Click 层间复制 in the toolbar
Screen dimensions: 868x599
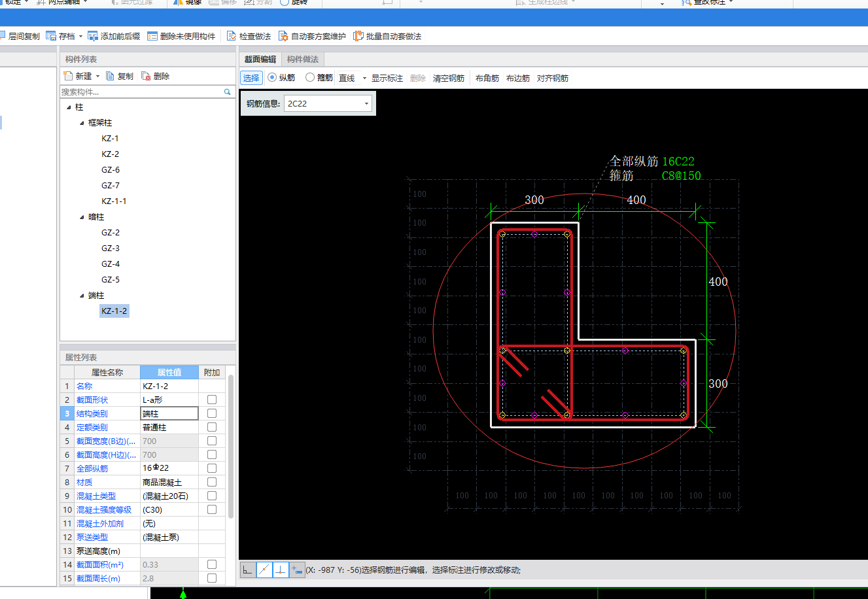20,36
